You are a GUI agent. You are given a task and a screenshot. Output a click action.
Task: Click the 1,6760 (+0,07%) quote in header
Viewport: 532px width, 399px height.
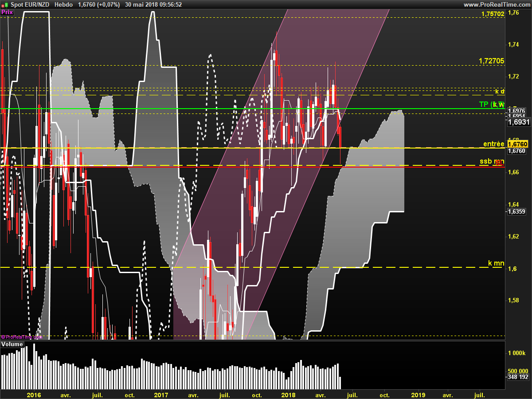point(99,4)
